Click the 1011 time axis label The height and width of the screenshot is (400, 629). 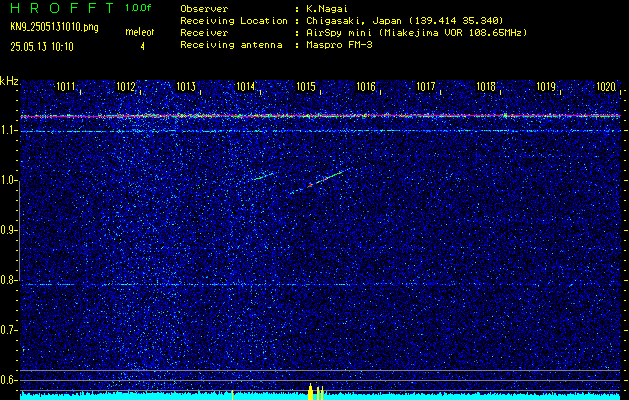(x=65, y=86)
